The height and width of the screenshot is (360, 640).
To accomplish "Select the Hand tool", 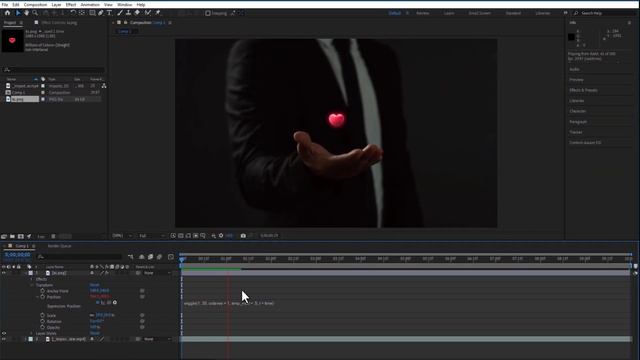I will pyautogui.click(x=27, y=13).
